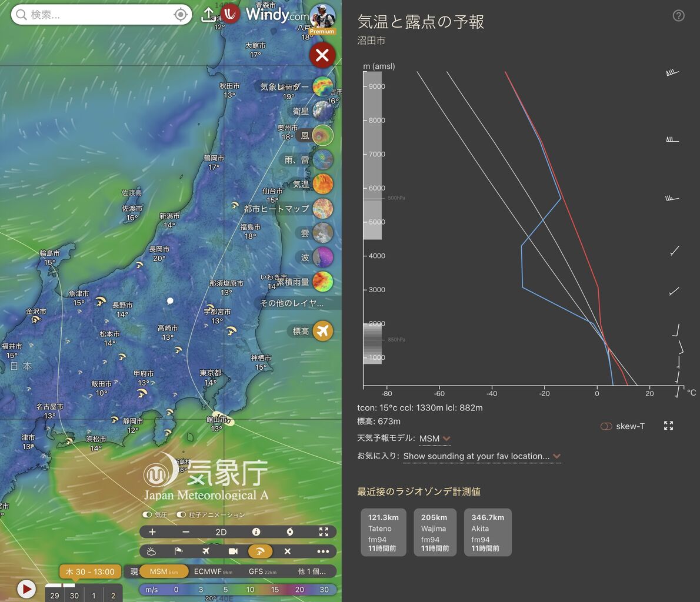Select the ECMWF 9km model tab
The image size is (700, 602).
pos(213,571)
